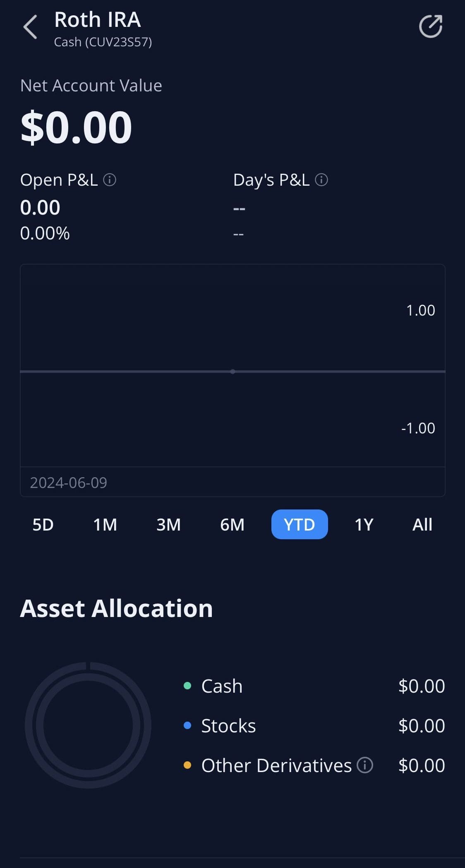
Task: Tap the Cash allocation row
Action: pos(314,686)
